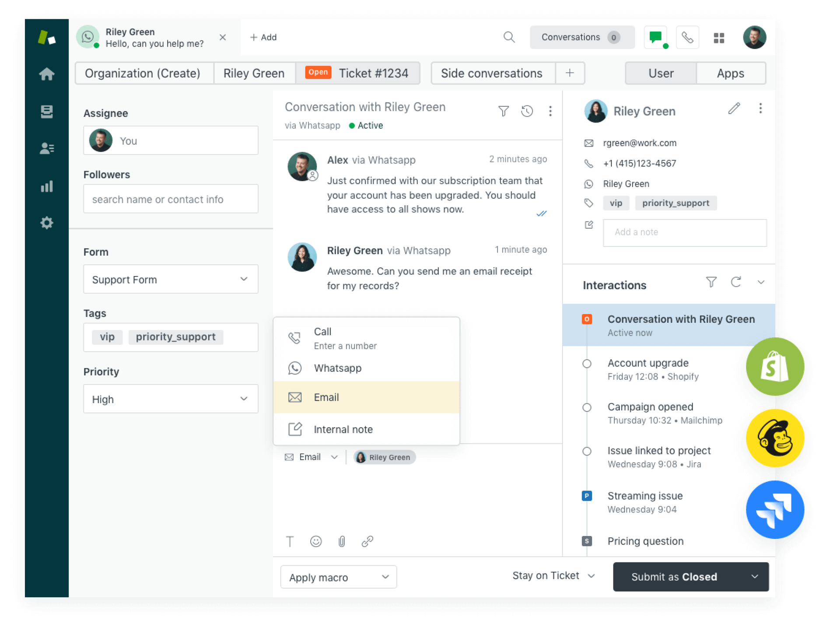840x628 pixels.
Task: Open the Views icon in sidebar
Action: tap(46, 111)
